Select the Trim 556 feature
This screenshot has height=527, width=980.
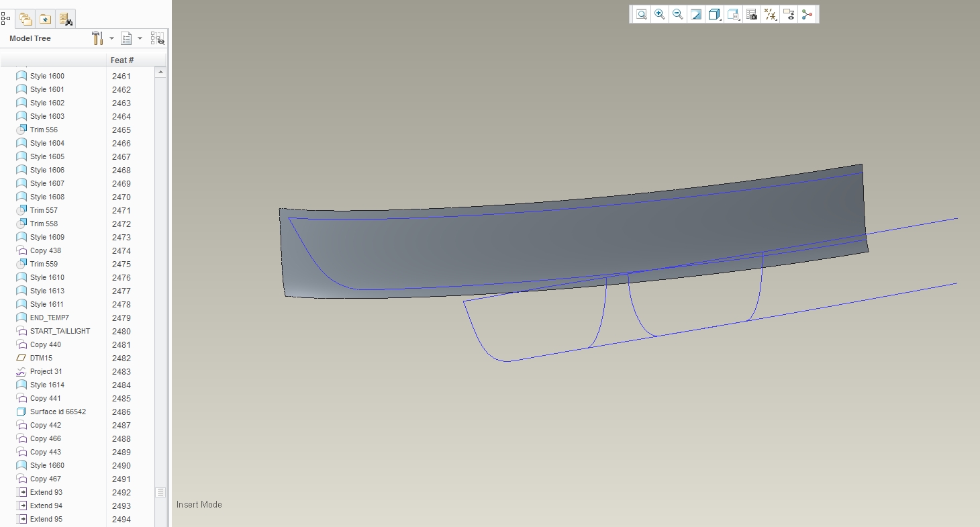click(44, 130)
